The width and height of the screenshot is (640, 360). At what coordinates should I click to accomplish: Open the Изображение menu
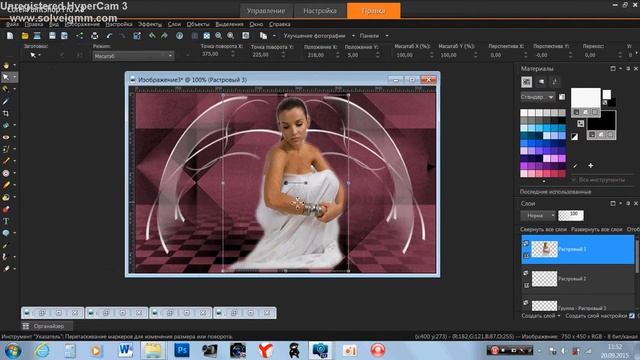click(82, 24)
